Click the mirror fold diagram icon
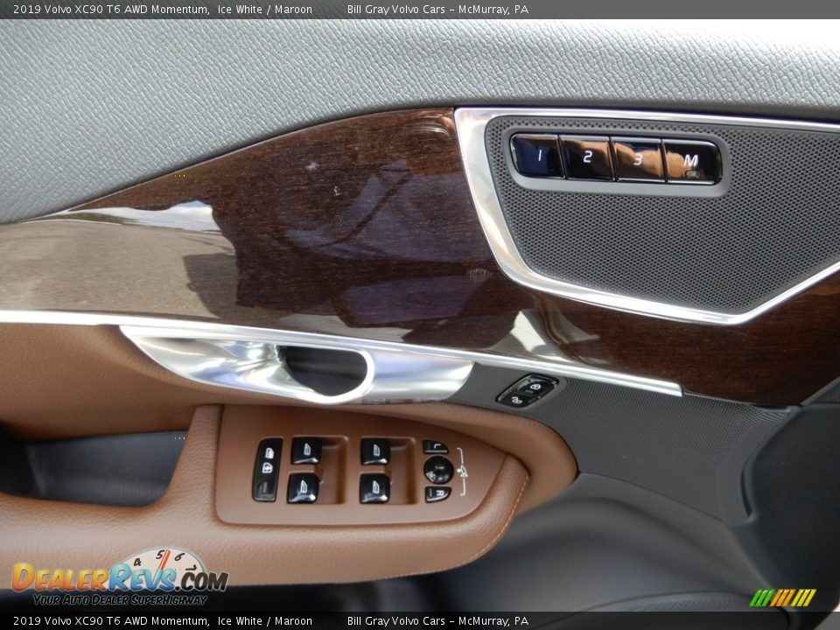Viewport: 840px width, 630px height. click(464, 472)
